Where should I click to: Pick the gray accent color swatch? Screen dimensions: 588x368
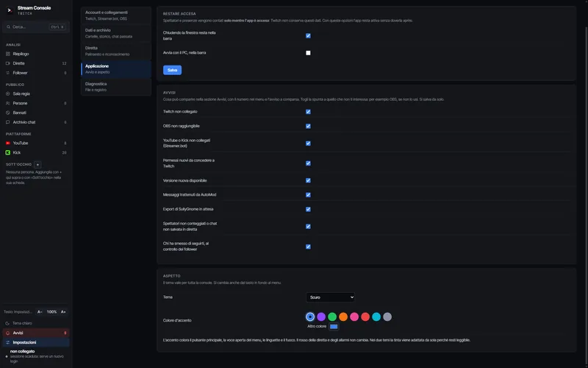click(x=387, y=316)
